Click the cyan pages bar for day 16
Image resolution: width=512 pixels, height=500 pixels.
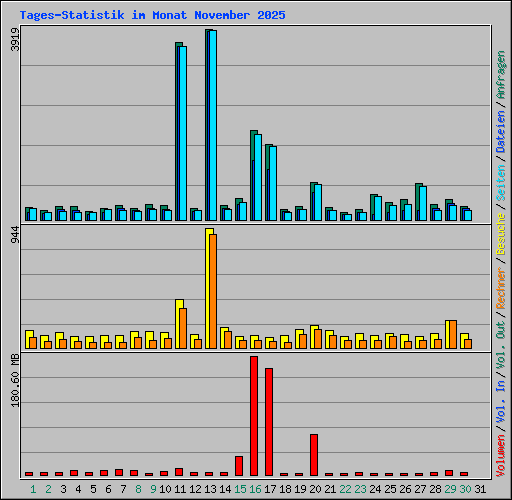258,177
